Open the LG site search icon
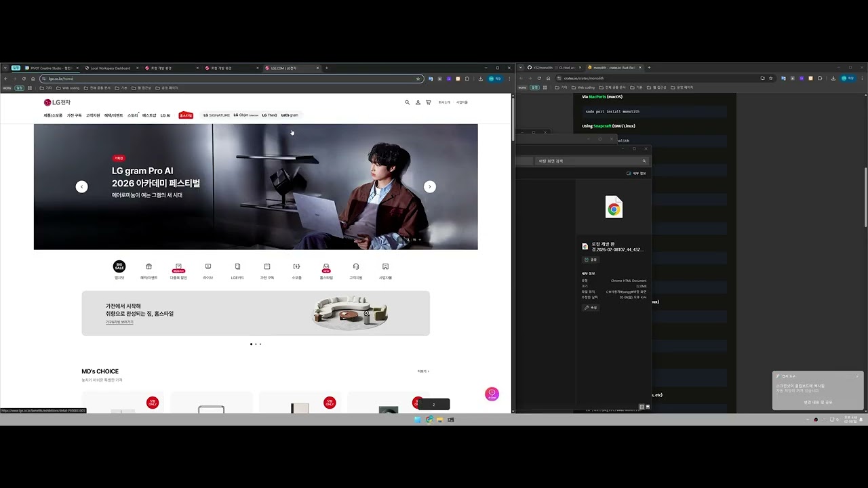The image size is (868, 488). pos(407,102)
